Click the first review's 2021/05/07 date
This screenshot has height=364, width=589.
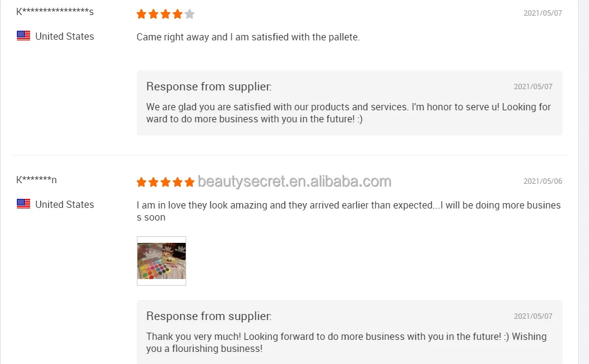pyautogui.click(x=543, y=13)
